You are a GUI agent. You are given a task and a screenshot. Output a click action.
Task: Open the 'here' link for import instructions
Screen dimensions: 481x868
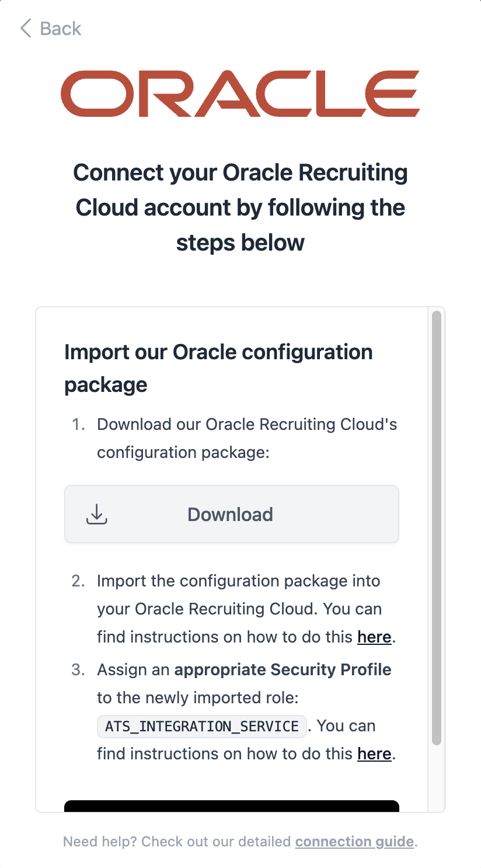pos(374,637)
